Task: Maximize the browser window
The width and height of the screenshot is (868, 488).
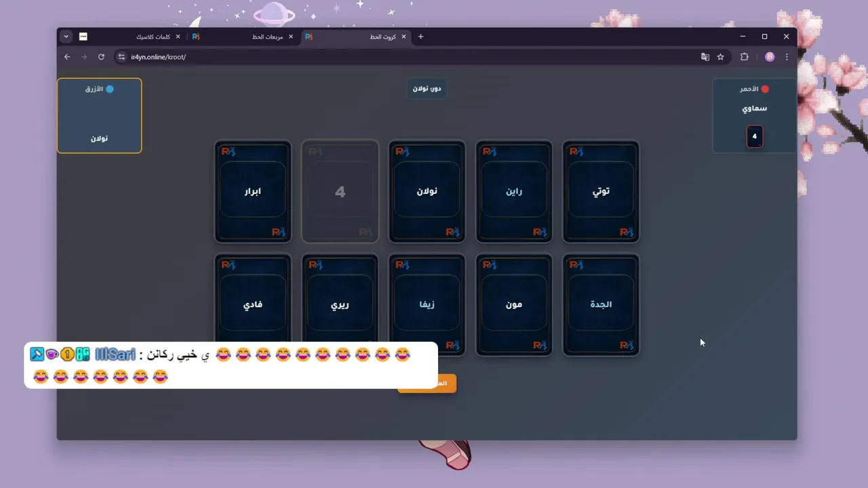Action: (x=764, y=37)
